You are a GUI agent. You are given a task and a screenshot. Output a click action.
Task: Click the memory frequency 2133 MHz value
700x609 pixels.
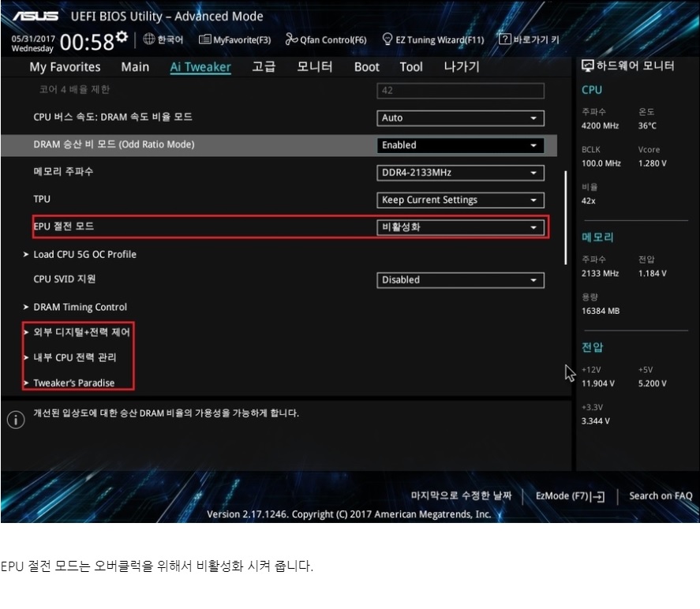[600, 273]
